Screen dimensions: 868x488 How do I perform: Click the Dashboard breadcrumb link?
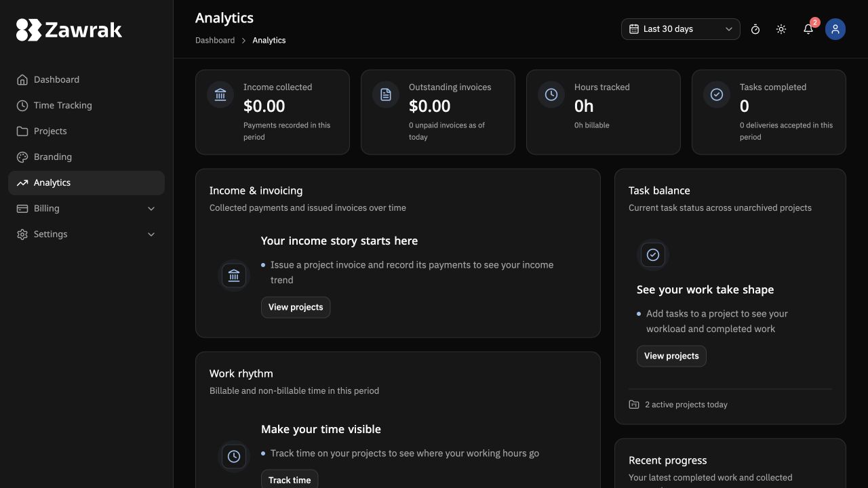[x=215, y=40]
